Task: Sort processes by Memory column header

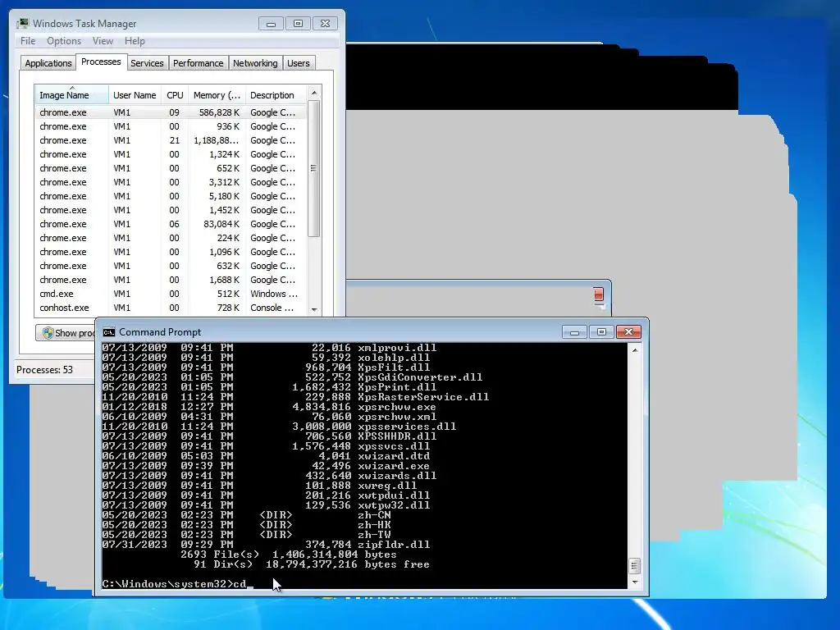Action: pos(217,95)
